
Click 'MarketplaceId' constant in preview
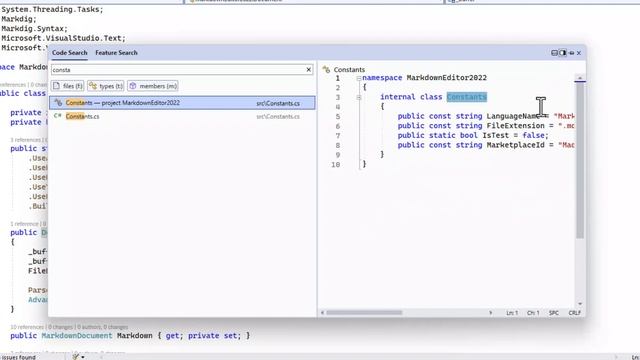pyautogui.click(x=516, y=145)
